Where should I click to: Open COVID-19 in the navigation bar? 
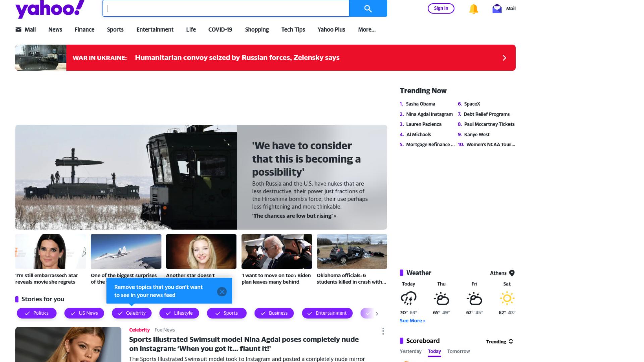pos(220,29)
